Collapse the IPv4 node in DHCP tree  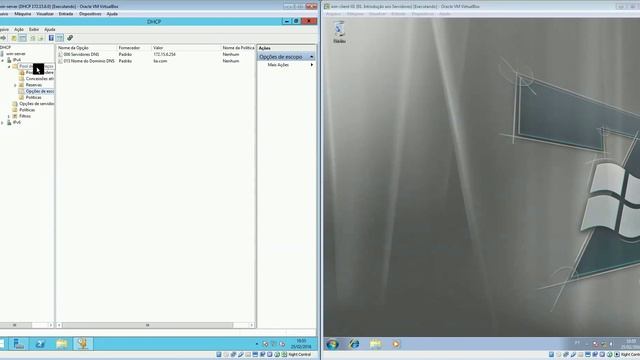point(2,60)
